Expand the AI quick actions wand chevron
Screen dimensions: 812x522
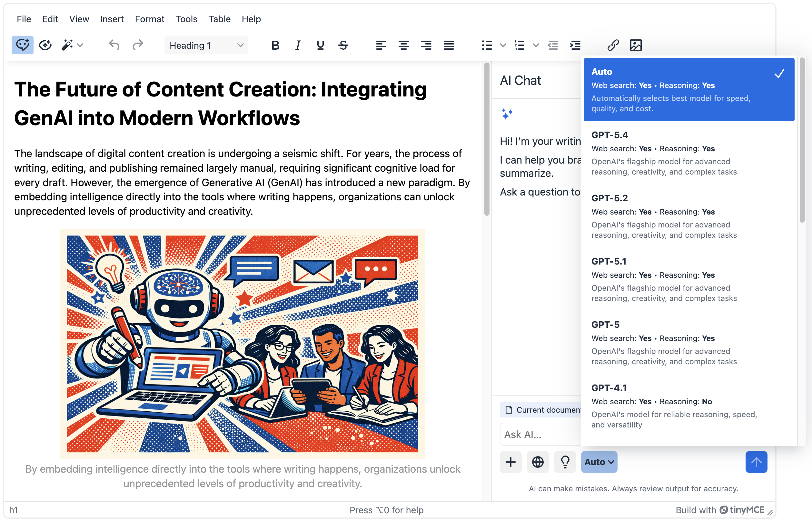click(x=80, y=45)
